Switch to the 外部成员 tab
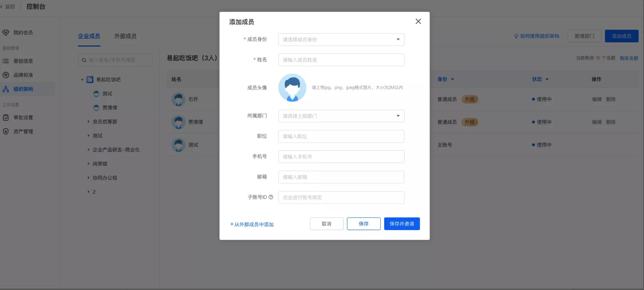The image size is (644, 290). 125,36
